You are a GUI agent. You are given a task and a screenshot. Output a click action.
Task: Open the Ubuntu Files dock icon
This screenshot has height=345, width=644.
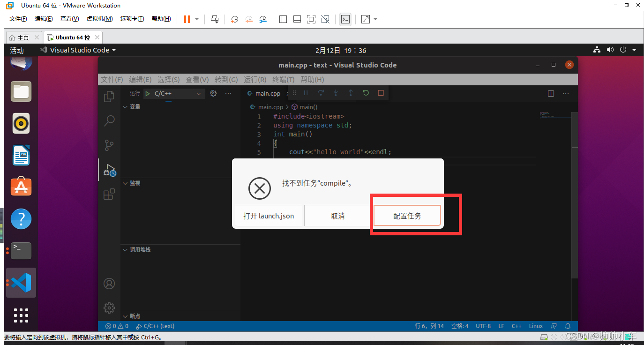tap(21, 91)
